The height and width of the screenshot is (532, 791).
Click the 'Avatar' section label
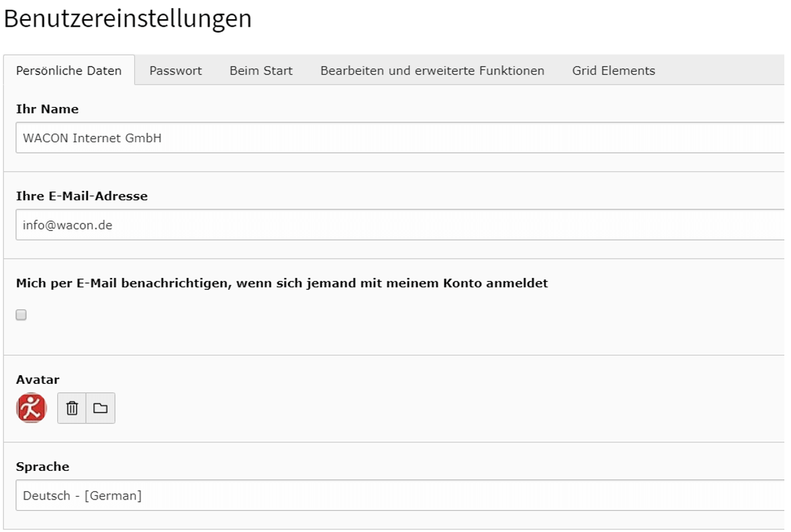pos(38,380)
